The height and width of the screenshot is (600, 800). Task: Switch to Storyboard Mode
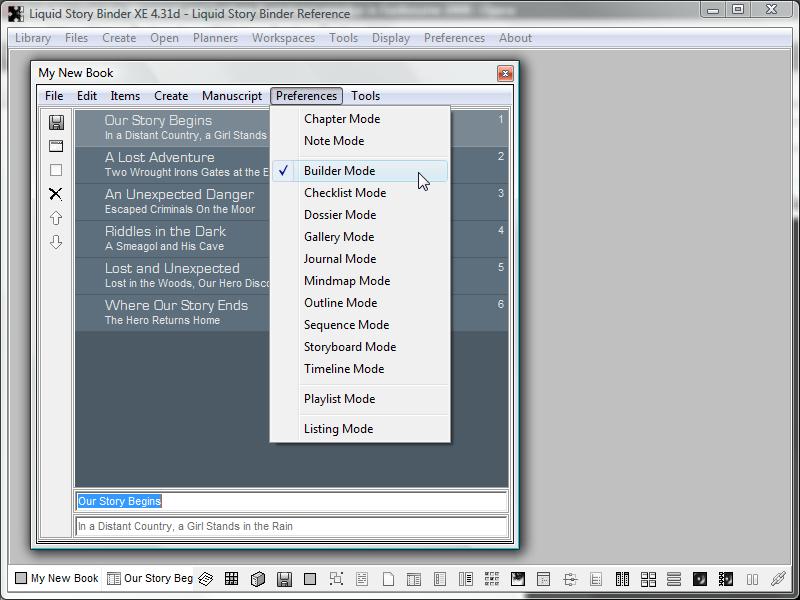tap(349, 347)
